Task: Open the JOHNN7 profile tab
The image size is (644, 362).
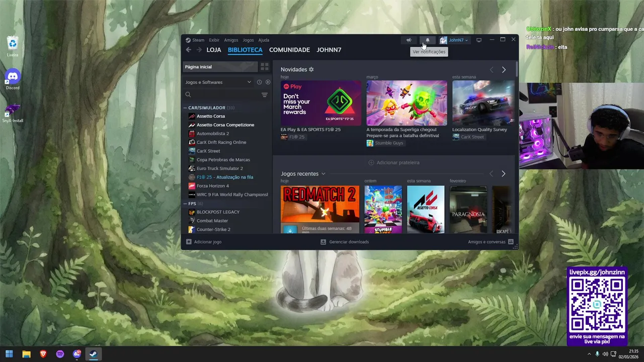Action: point(329,50)
